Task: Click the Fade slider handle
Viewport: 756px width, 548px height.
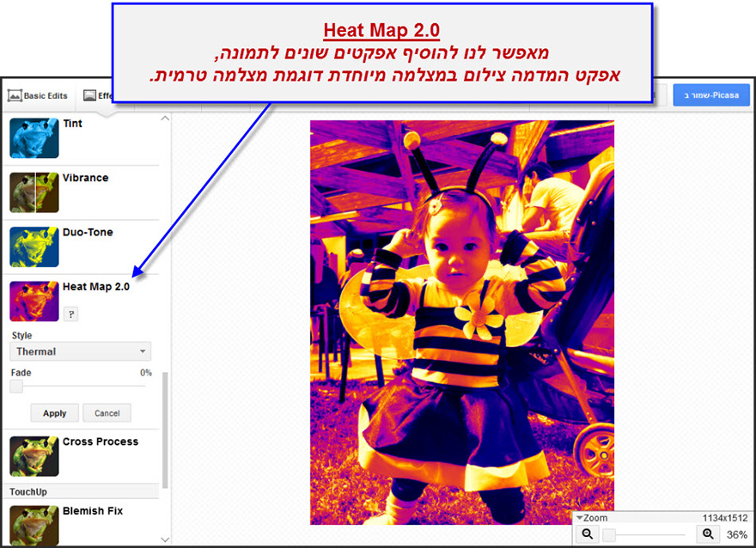Action: pyautogui.click(x=16, y=387)
